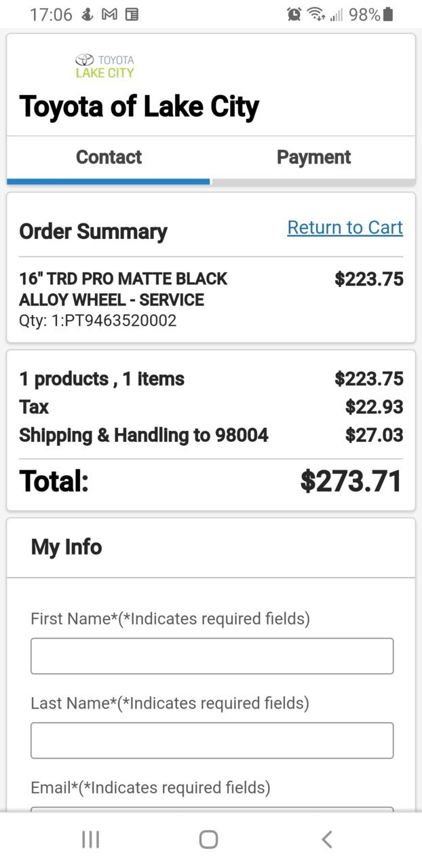
Task: Tap the battery indicator icon
Action: tap(388, 14)
